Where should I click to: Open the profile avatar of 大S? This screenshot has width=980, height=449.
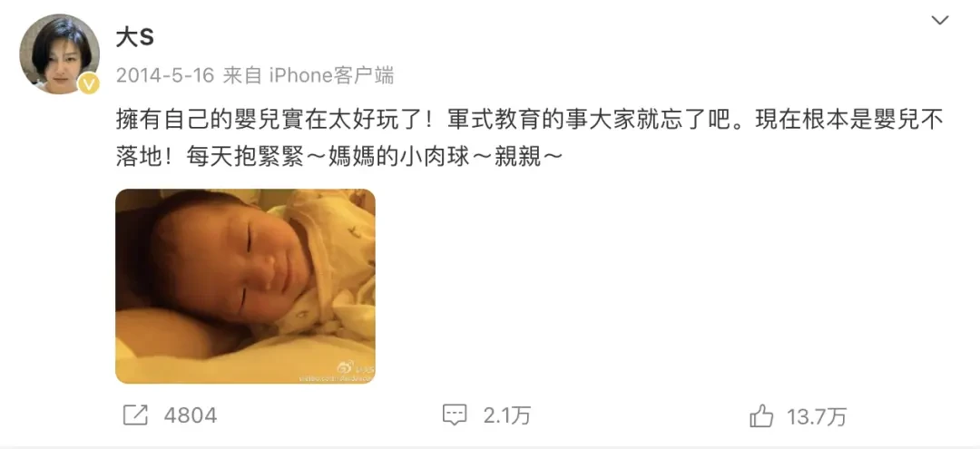pyautogui.click(x=59, y=54)
